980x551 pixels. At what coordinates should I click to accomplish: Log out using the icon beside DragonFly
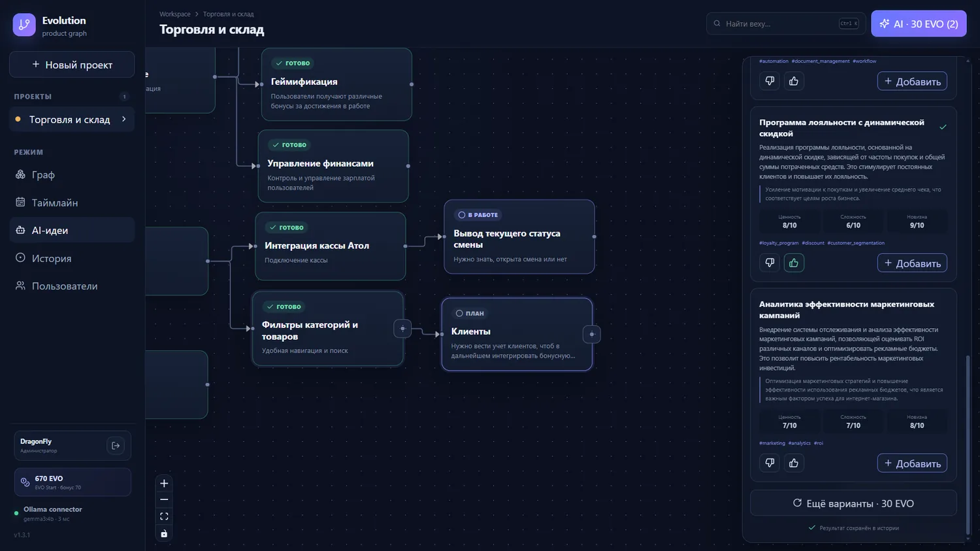116,445
